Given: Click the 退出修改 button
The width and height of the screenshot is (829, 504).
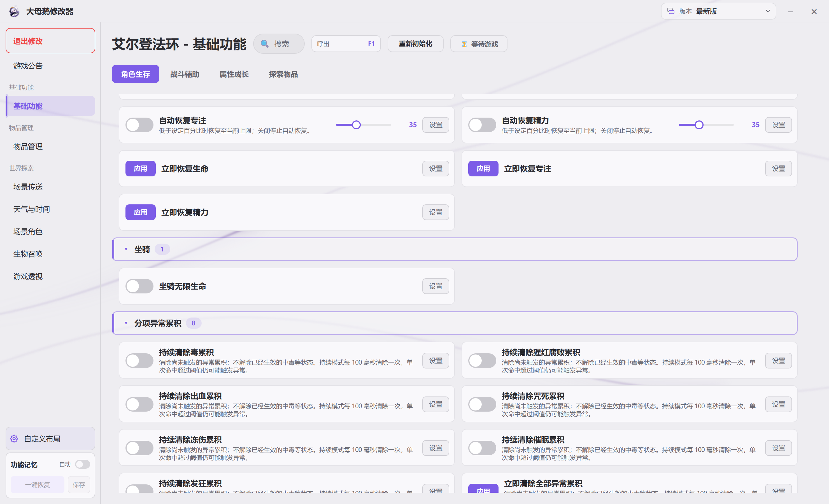Looking at the screenshot, I should point(50,41).
